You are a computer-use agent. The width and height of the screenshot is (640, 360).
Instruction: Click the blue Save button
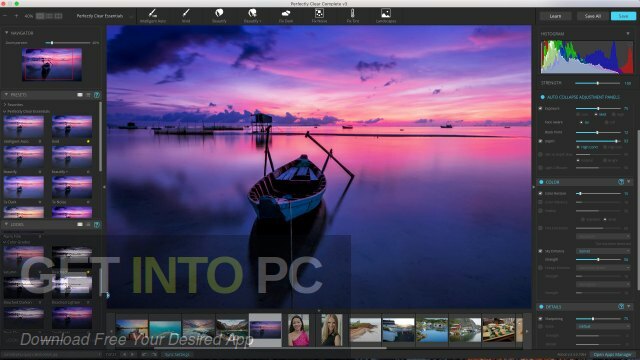623,16
